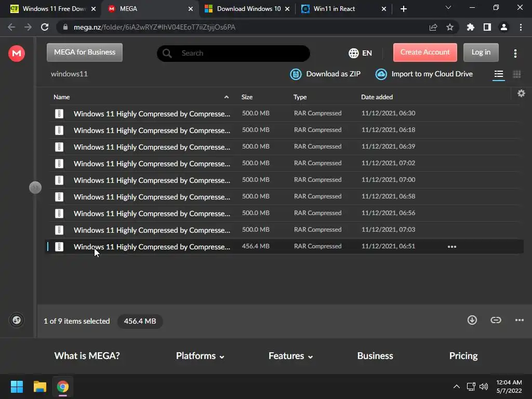Switch to list view
This screenshot has width=532, height=399.
[498, 74]
